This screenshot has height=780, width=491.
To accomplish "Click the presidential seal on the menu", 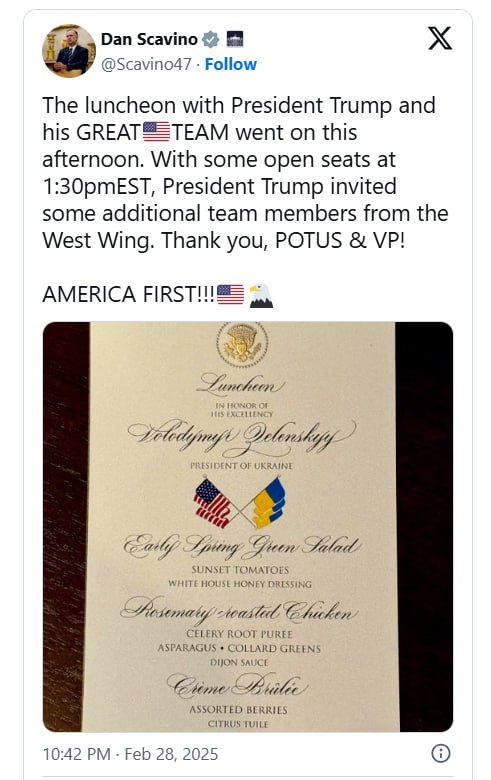I will pos(242,343).
